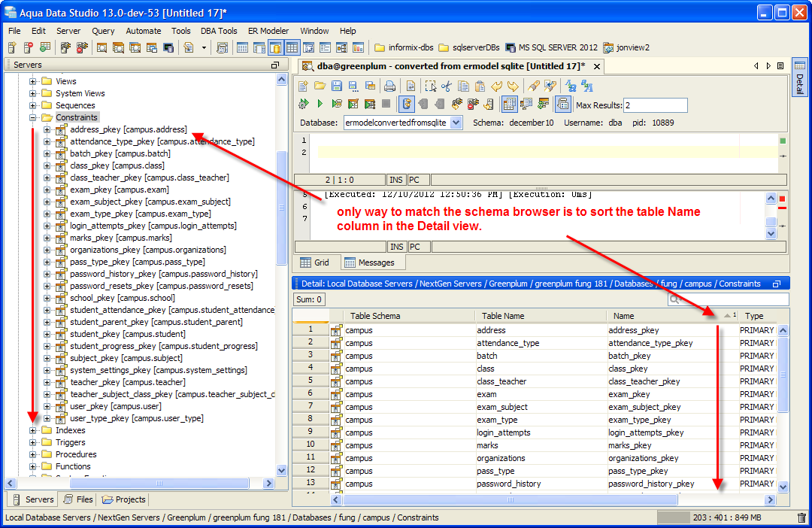Image resolution: width=812 pixels, height=528 pixels.
Task: Open the small dropdown arrow in main toolbar
Action: (x=204, y=47)
